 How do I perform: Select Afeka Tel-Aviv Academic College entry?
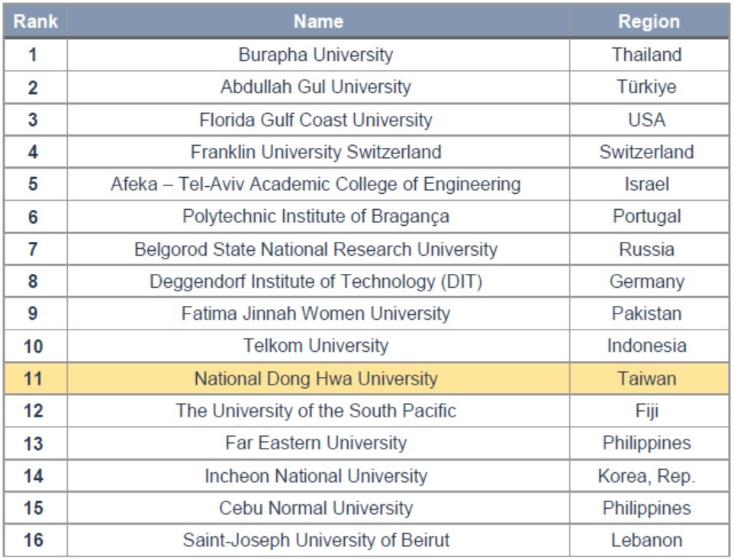[x=316, y=185]
